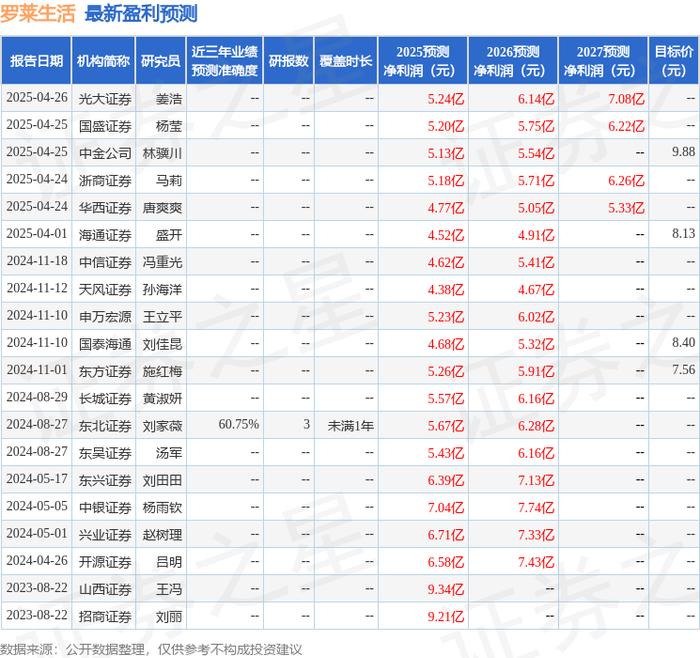The width and height of the screenshot is (700, 658).
Task: Click target price 8.13
Action: click(x=683, y=233)
